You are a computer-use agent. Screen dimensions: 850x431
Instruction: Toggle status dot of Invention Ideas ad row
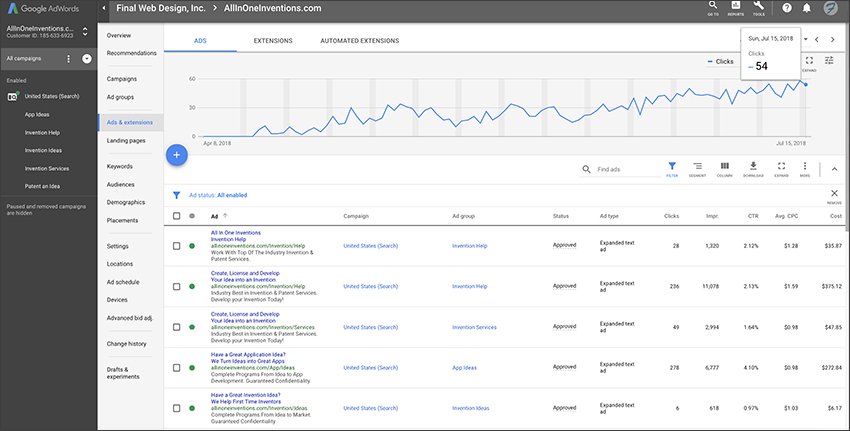[x=192, y=408]
